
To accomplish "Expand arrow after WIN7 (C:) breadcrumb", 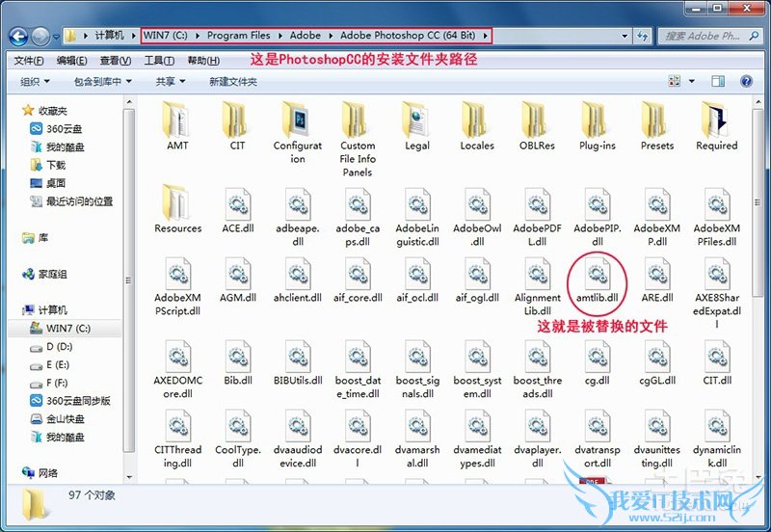I will pyautogui.click(x=198, y=36).
